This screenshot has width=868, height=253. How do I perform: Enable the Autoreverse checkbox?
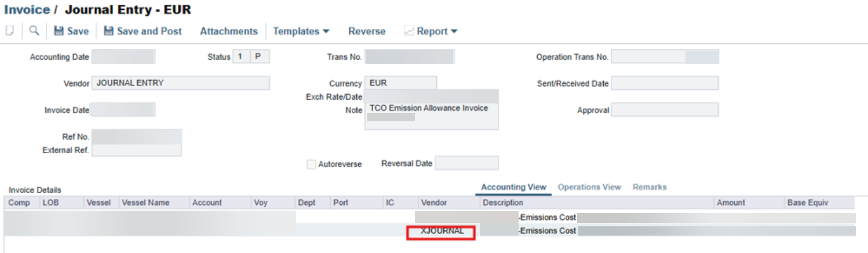click(x=311, y=164)
